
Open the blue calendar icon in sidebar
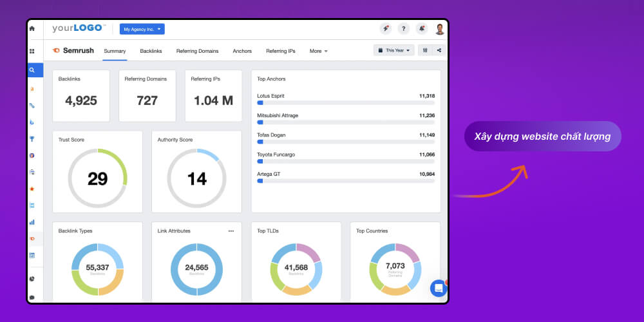pos(32,255)
